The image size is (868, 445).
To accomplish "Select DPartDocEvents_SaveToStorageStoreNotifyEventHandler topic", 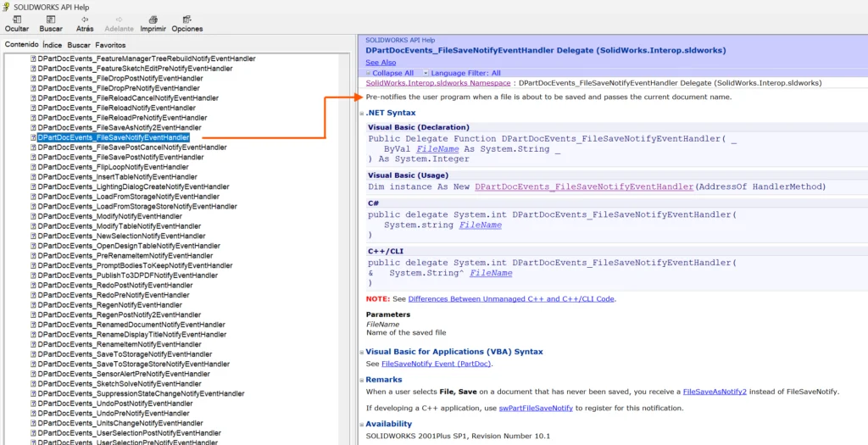I will (x=133, y=364).
